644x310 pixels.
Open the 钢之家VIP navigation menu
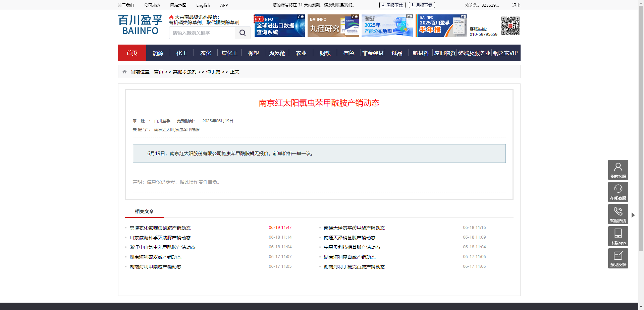click(505, 53)
